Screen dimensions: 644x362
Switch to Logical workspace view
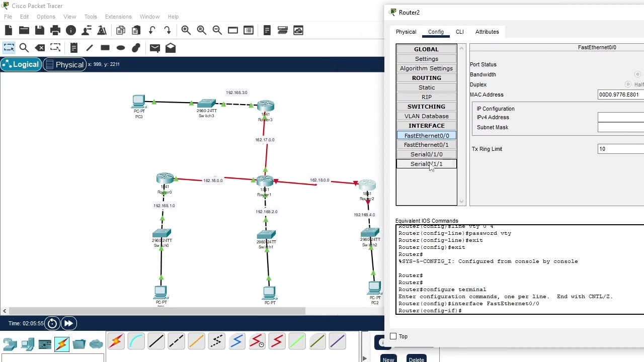click(x=21, y=64)
